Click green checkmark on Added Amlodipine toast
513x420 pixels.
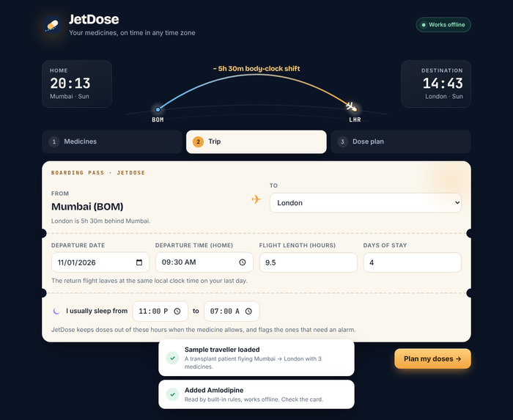(172, 394)
